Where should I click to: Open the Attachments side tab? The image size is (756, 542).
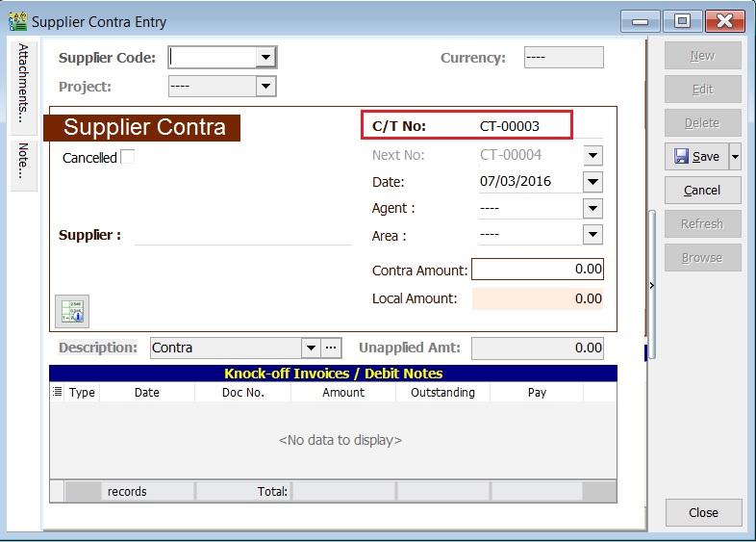coord(24,83)
